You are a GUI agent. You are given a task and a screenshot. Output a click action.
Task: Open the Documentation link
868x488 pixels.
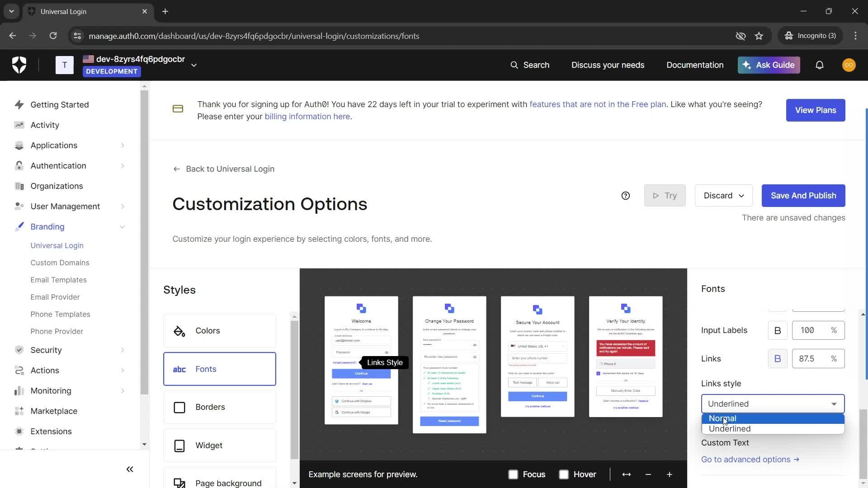point(695,65)
